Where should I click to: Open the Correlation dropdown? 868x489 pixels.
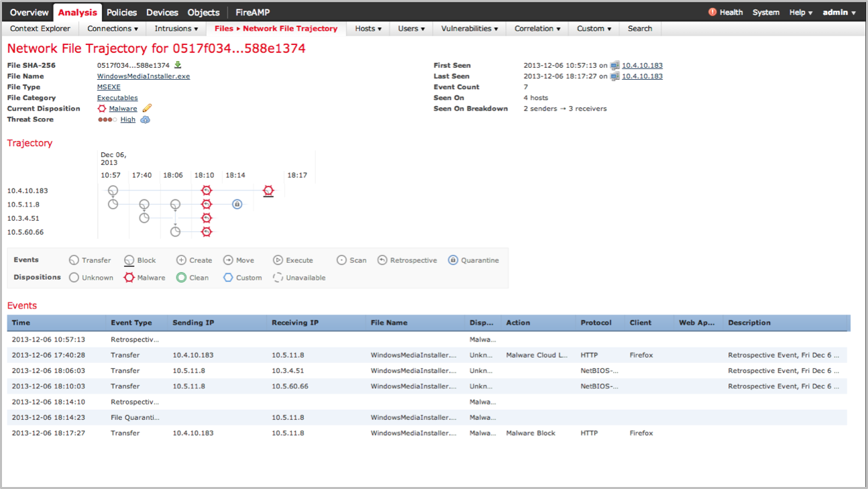pos(537,28)
